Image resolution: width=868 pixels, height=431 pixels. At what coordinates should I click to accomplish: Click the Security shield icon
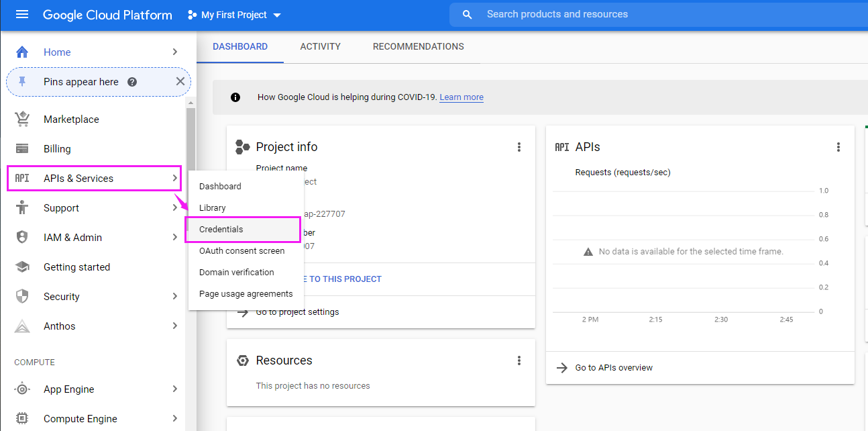(x=22, y=297)
